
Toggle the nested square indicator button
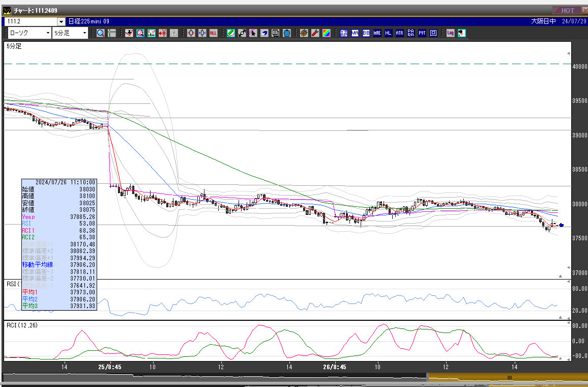click(x=433, y=33)
